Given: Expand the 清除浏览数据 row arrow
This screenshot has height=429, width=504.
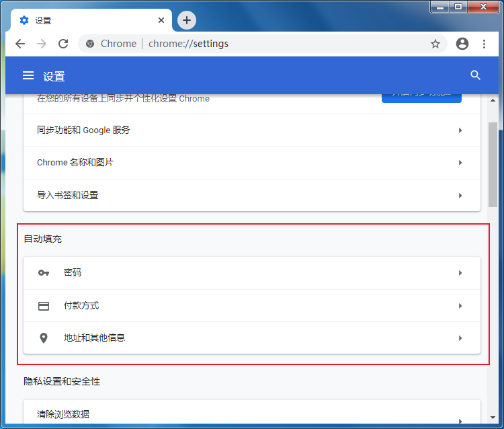Looking at the screenshot, I should [460, 421].
